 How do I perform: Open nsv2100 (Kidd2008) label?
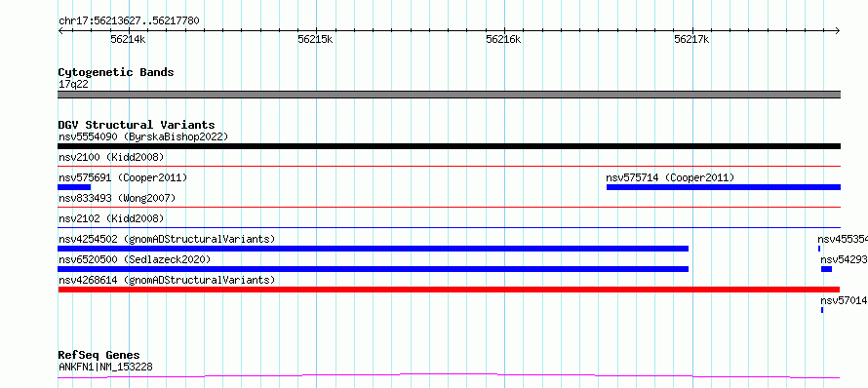111,157
